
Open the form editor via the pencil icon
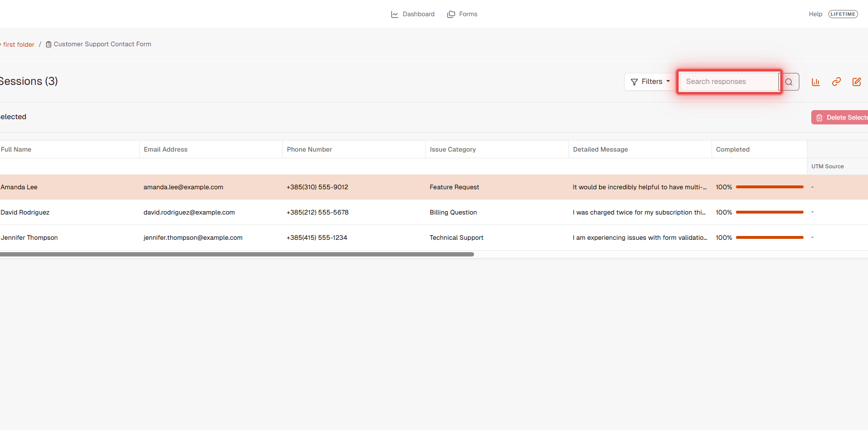click(x=857, y=82)
